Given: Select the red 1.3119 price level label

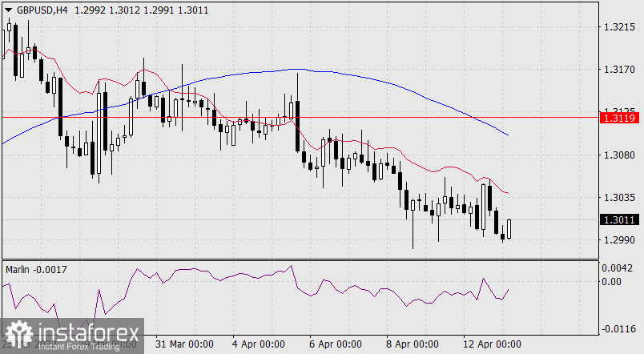Looking at the screenshot, I should pyautogui.click(x=618, y=118).
